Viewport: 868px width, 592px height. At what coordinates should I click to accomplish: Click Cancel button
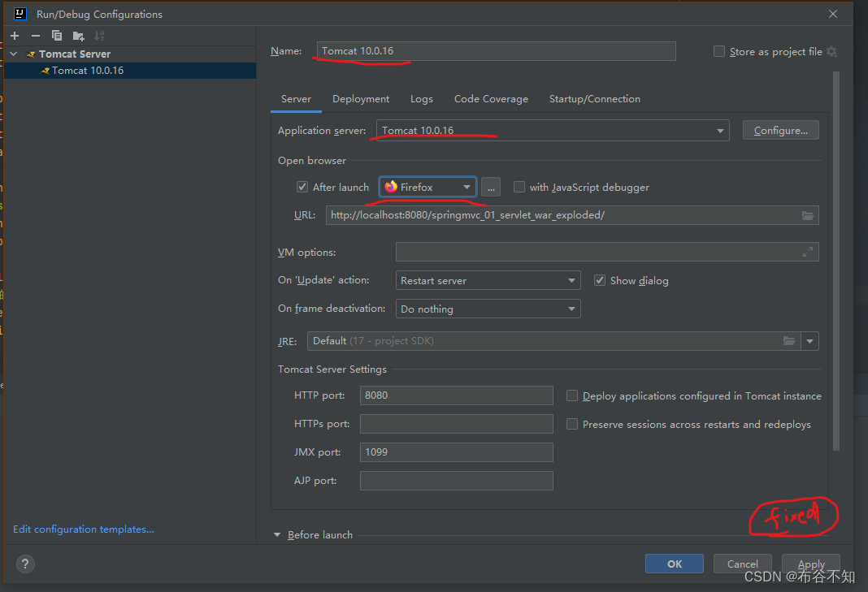click(742, 564)
